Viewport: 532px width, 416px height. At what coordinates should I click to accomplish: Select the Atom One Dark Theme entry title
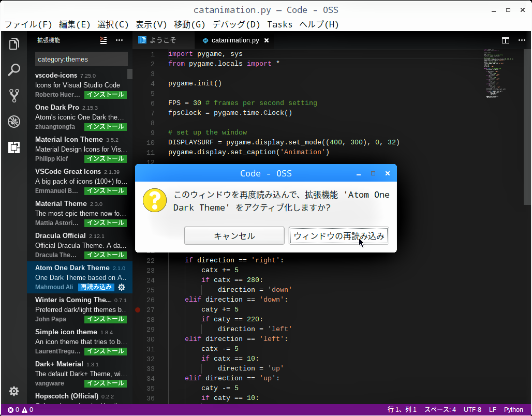(72, 268)
